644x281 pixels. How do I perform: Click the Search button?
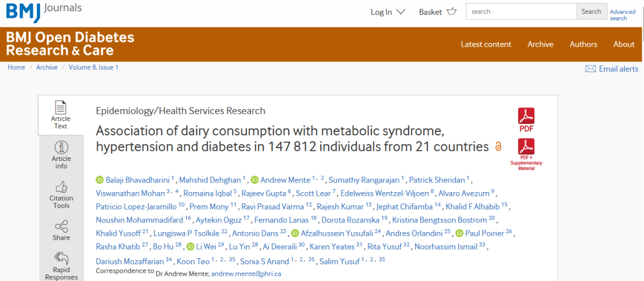[x=592, y=11]
